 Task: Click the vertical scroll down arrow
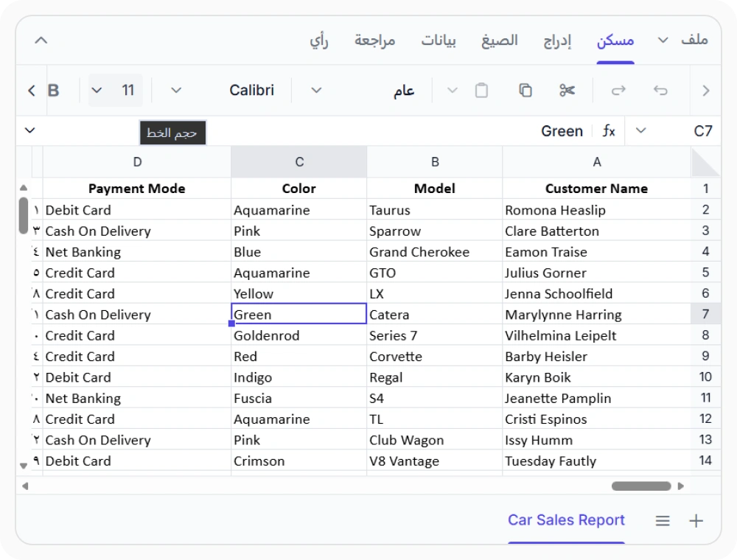pos(24,466)
